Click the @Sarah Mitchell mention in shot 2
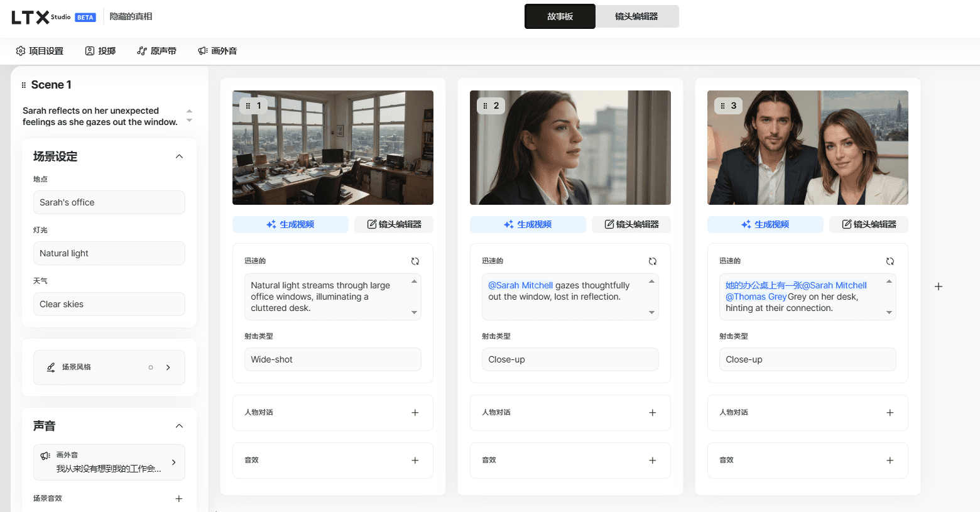The image size is (980, 512). [521, 285]
